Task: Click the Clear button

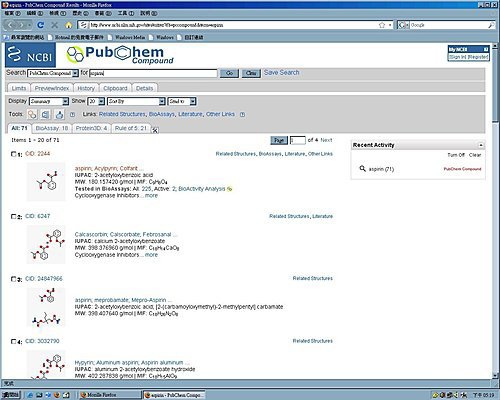Action: pos(251,73)
